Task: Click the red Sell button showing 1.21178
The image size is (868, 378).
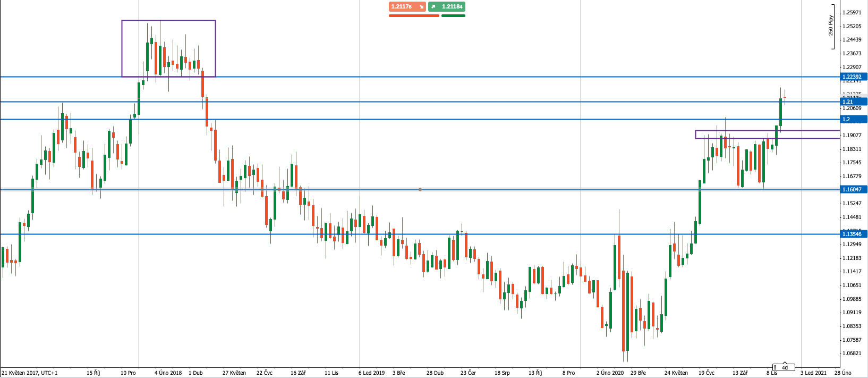Action: (x=407, y=7)
